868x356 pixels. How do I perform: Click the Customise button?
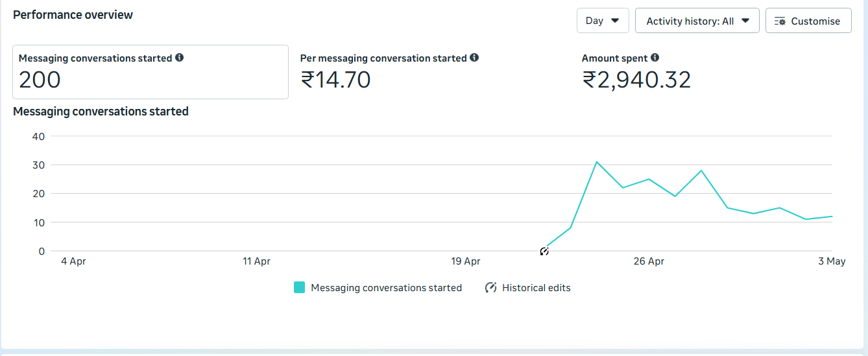808,21
